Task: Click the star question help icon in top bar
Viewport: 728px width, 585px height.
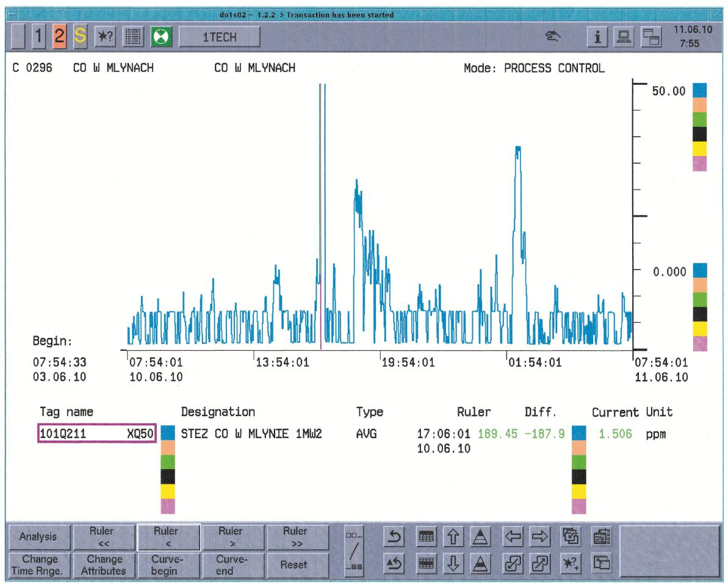Action: (105, 37)
